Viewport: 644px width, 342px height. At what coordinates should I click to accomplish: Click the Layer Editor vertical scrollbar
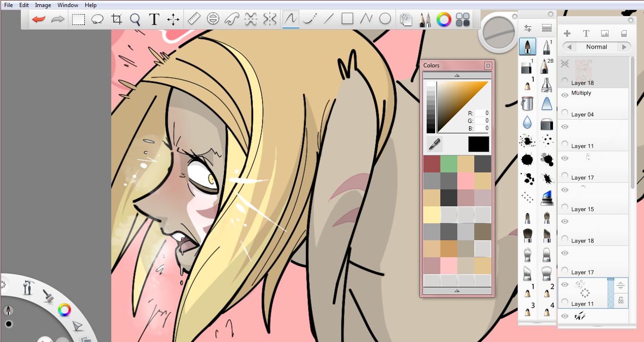coord(632,123)
